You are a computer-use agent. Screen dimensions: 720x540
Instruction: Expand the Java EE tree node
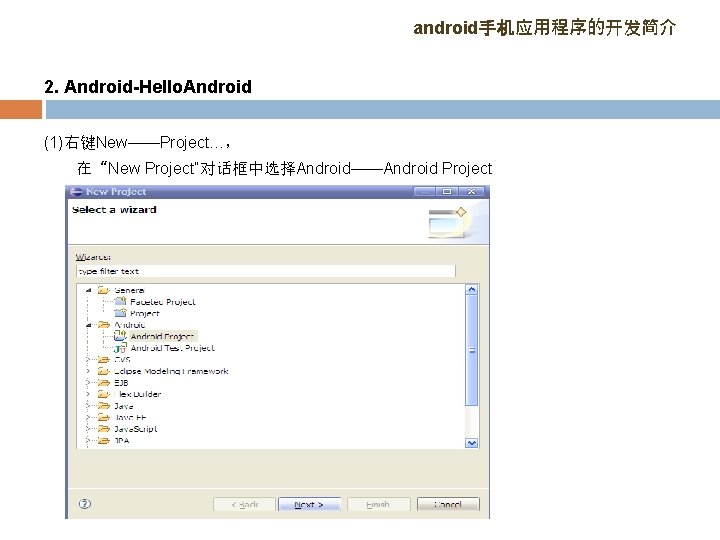pyautogui.click(x=88, y=417)
